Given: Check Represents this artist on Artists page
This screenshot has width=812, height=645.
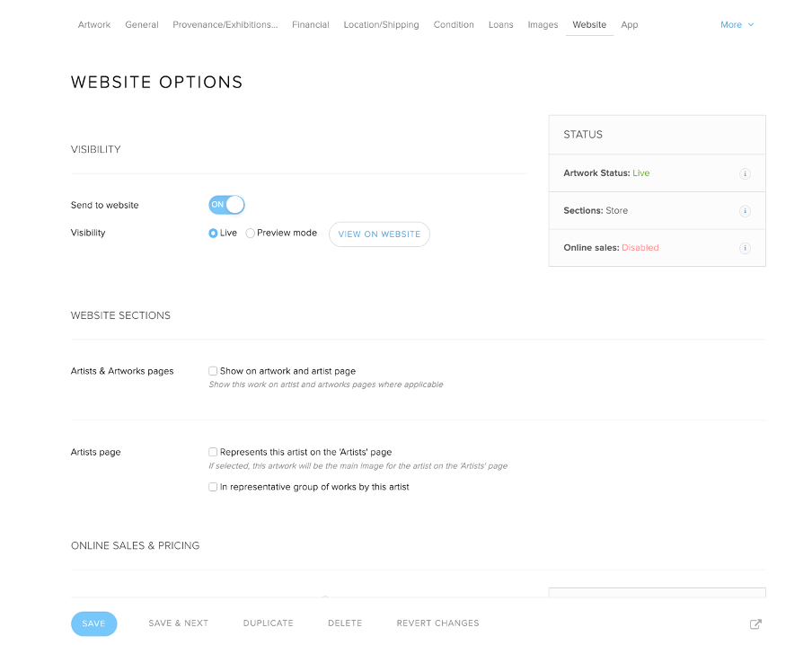Looking at the screenshot, I should click(x=213, y=452).
